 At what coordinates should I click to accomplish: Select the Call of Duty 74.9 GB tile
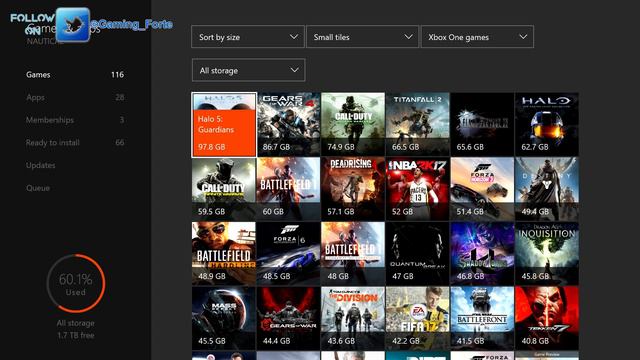point(353,124)
